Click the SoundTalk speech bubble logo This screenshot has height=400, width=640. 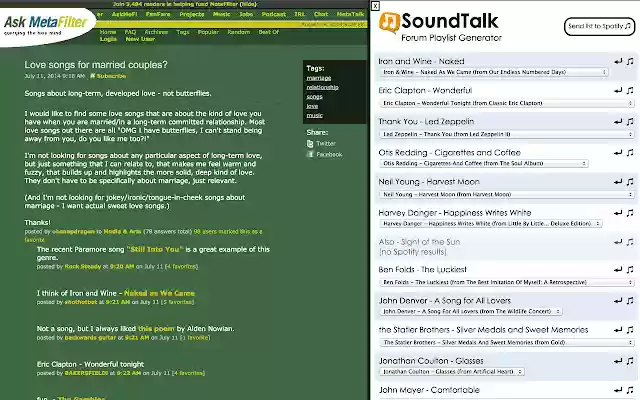click(x=389, y=22)
